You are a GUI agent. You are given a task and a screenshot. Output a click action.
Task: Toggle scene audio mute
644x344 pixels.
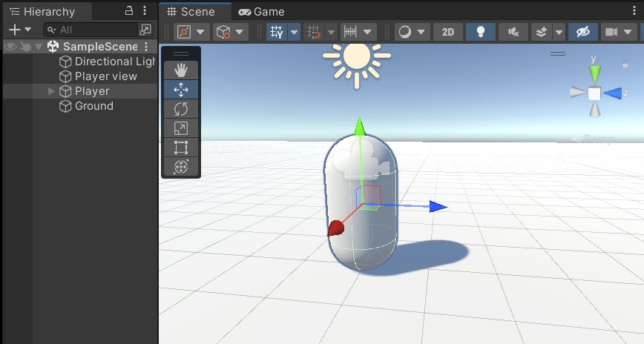513,32
